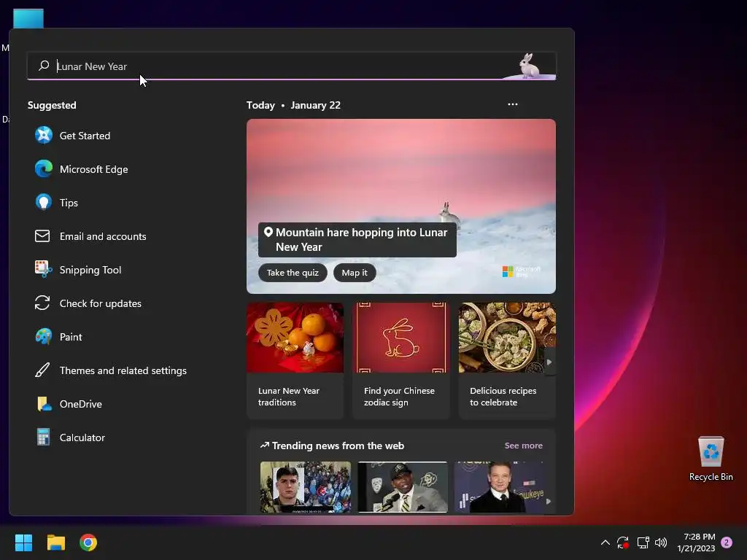
Task: Open the soldier trending news thumbnail
Action: click(306, 486)
